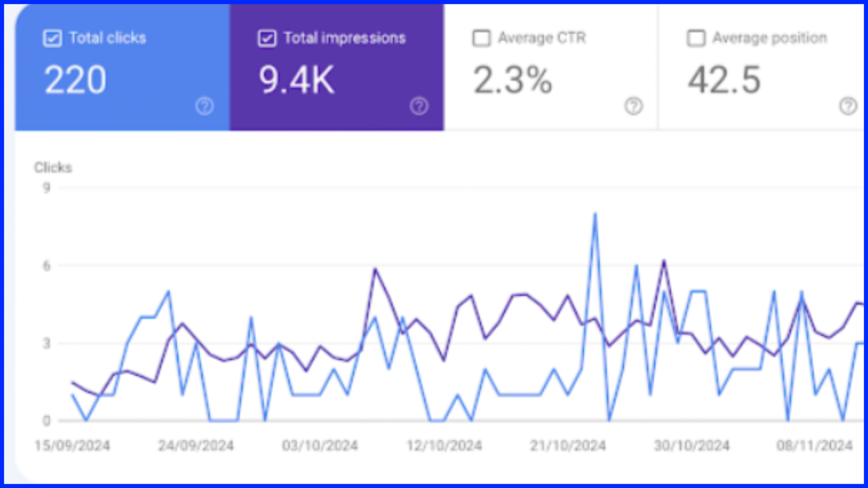Click the 08/11/2024 date label
Screen dimensions: 868x488
coord(814,445)
